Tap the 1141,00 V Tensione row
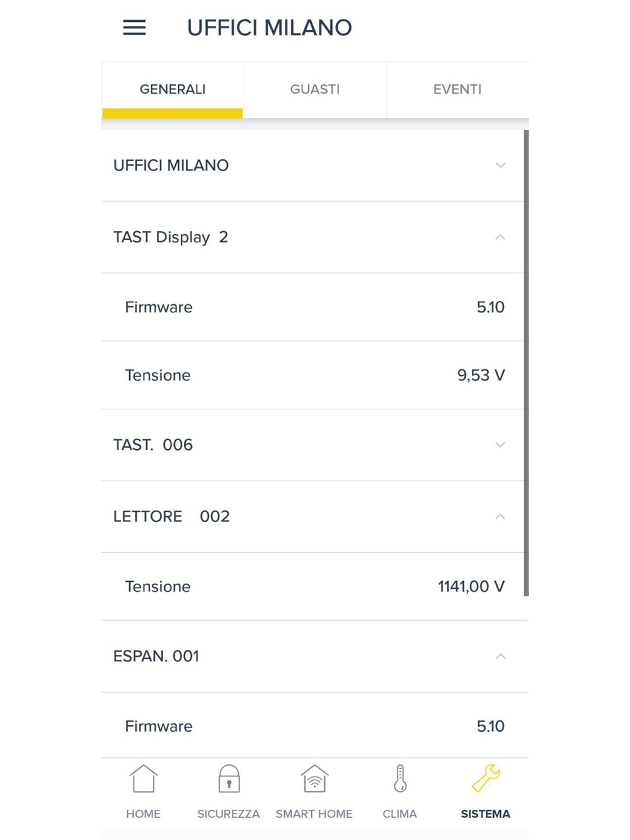 (314, 587)
